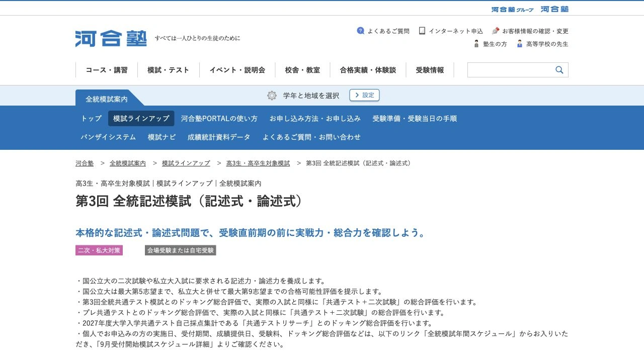This screenshot has width=644, height=362.
Task: Open 成績統計資料データ page
Action: click(219, 137)
